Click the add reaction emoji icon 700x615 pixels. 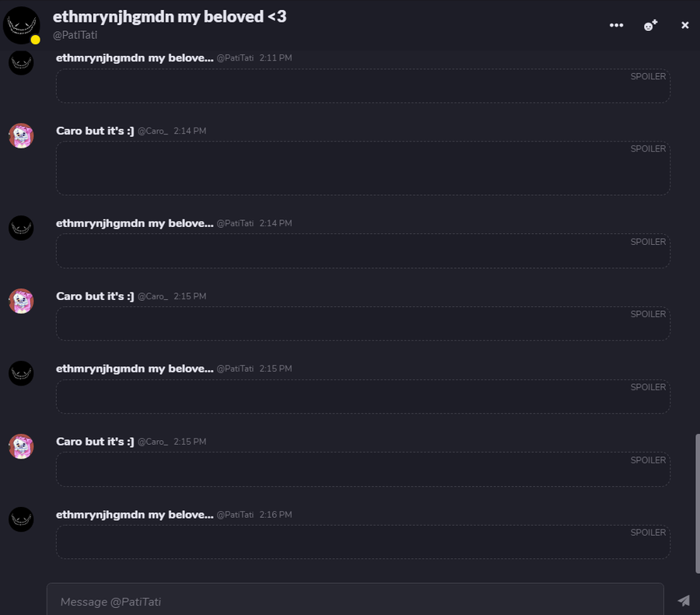tap(650, 25)
